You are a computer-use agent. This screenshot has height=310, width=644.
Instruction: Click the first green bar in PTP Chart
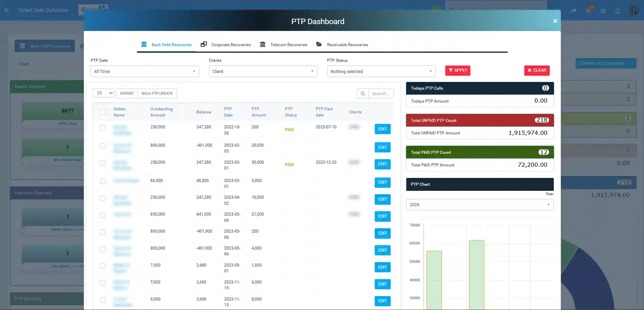(434, 280)
